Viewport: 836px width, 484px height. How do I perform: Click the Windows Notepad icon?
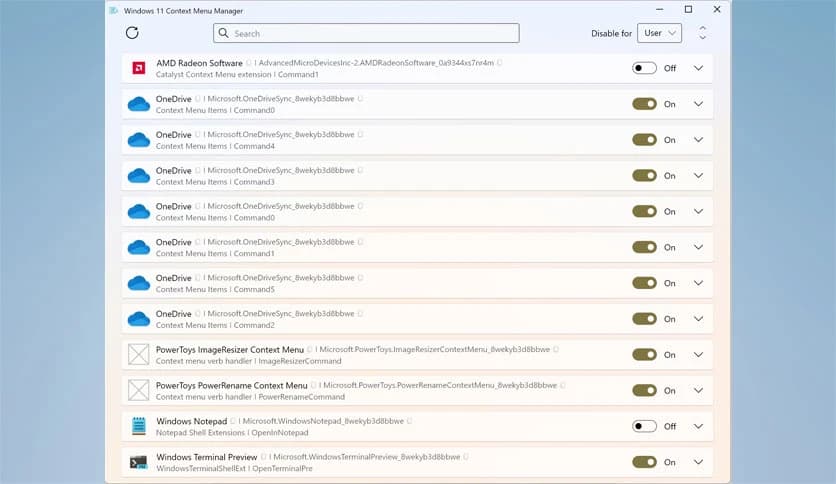click(139, 426)
